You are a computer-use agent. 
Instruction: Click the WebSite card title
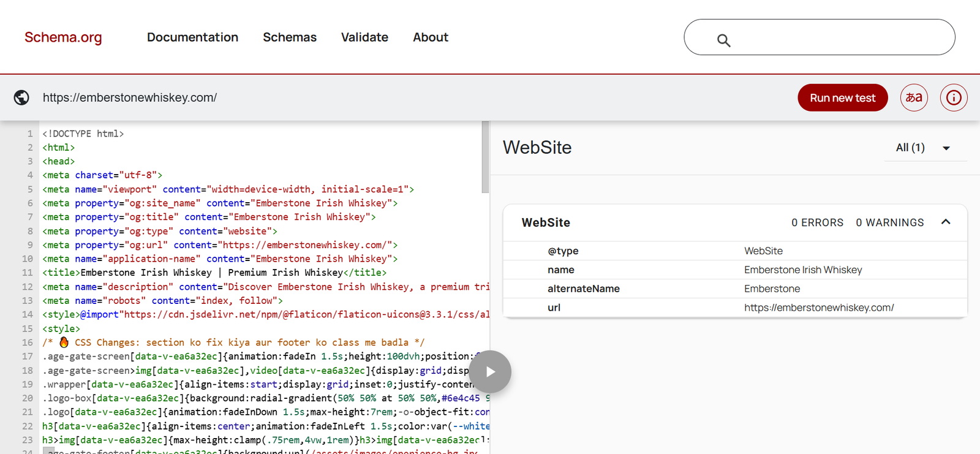pyautogui.click(x=546, y=223)
